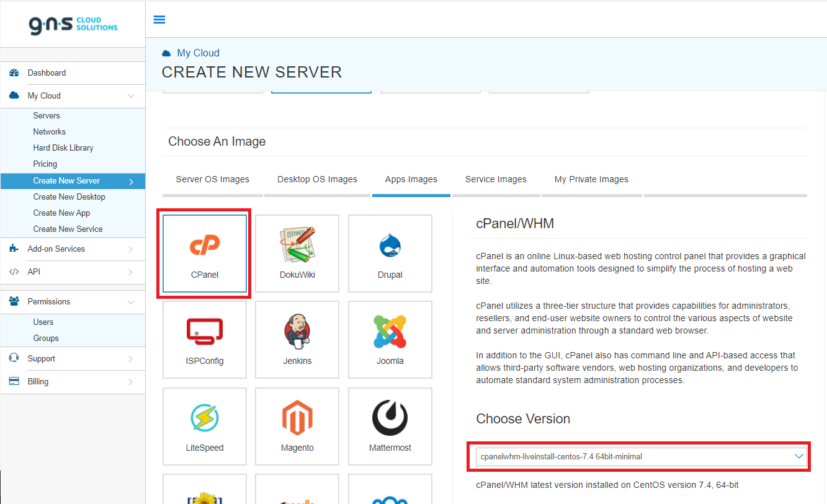Click the CentOS 7.4 version description text
Viewport: 827px width, 504px height.
(607, 485)
